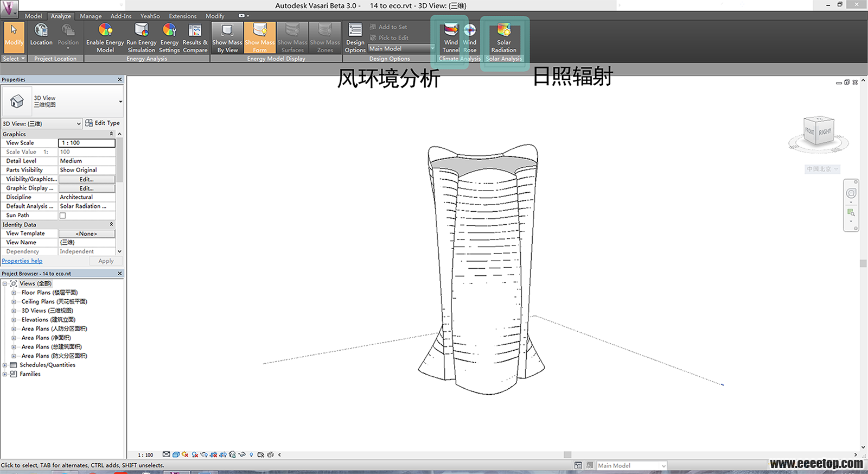Click the 3D View house thumbnail
Image resolution: width=868 pixels, height=474 pixels.
click(x=17, y=101)
